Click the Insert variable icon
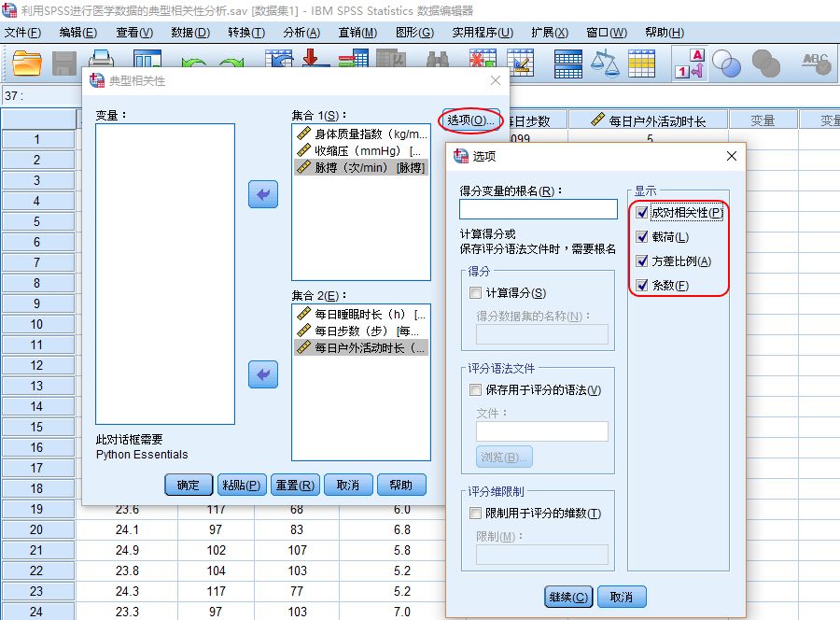The height and width of the screenshot is (620, 840). 520,63
